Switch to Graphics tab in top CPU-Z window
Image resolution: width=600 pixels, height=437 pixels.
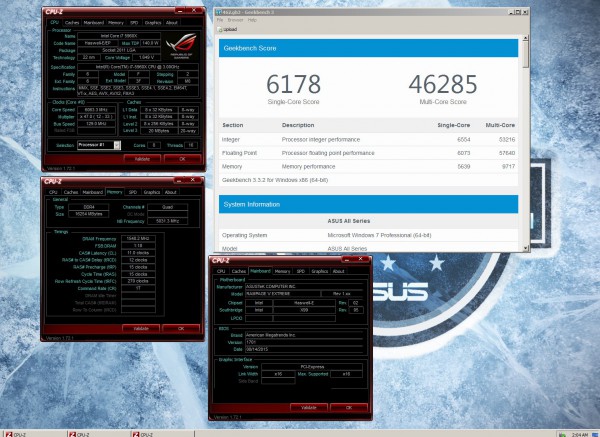pos(153,23)
